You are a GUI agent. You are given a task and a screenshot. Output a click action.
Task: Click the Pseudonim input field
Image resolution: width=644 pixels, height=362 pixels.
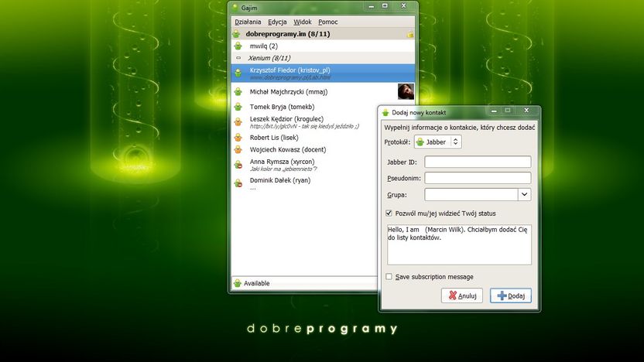[478, 178]
